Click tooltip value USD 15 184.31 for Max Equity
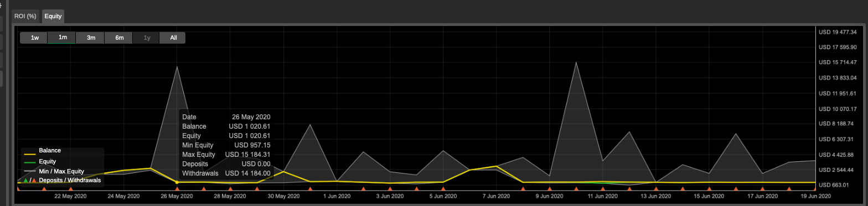 pyautogui.click(x=247, y=155)
